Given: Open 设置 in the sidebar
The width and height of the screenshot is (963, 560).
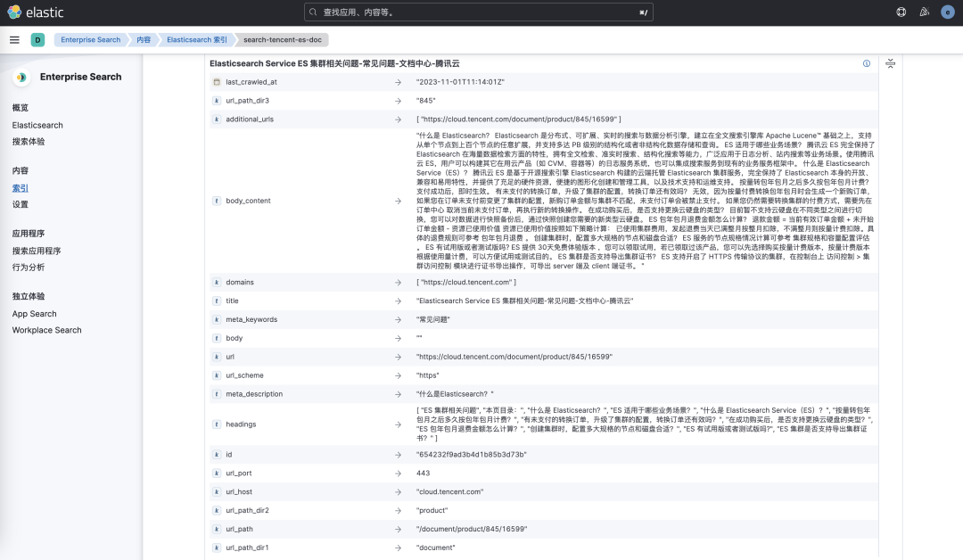Looking at the screenshot, I should point(21,204).
